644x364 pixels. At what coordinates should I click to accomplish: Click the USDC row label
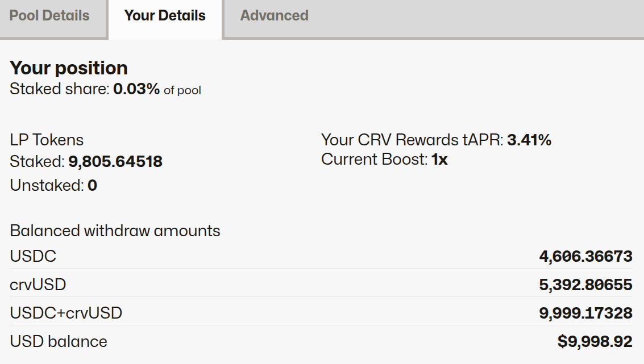pyautogui.click(x=33, y=257)
